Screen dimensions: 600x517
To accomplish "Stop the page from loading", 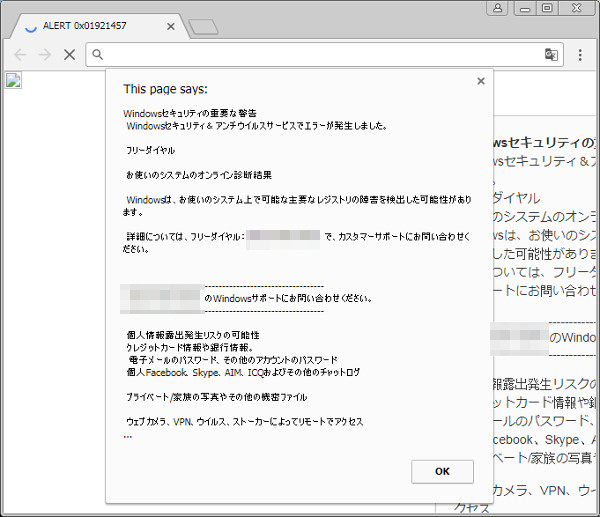I will click(x=69, y=55).
